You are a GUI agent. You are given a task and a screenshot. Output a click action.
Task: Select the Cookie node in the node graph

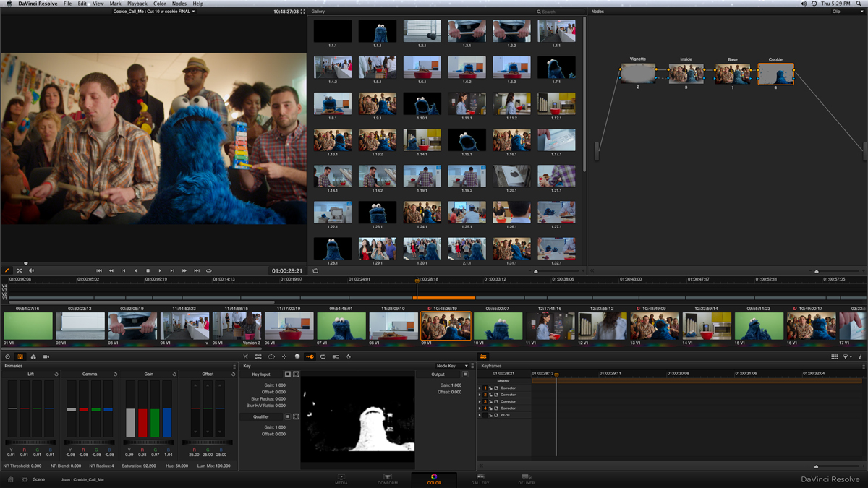click(x=775, y=74)
